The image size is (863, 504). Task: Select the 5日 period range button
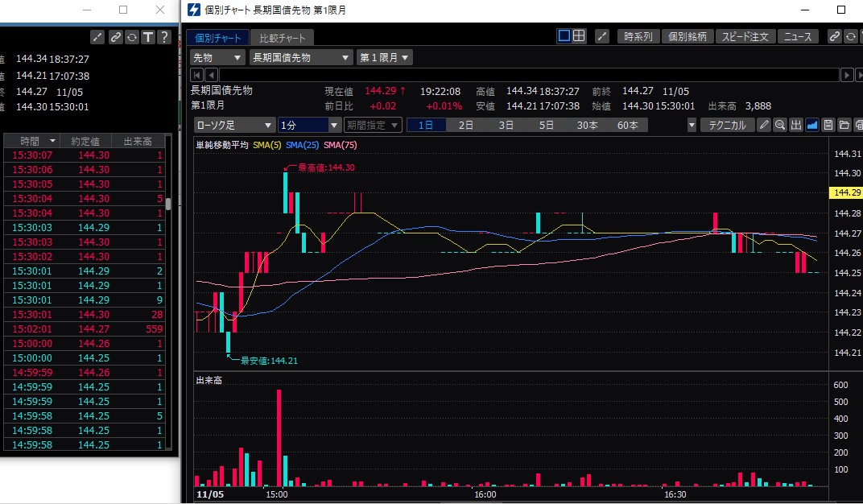coord(546,125)
